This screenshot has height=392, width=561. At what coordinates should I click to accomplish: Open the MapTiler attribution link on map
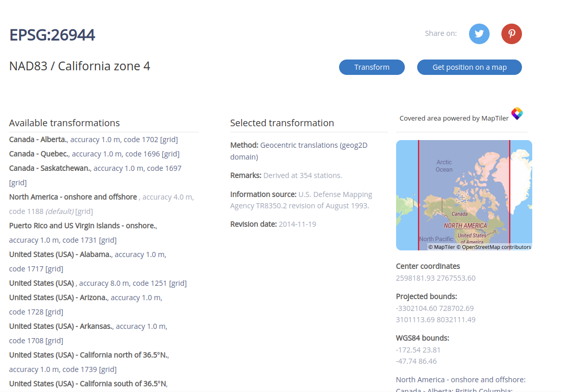click(442, 247)
